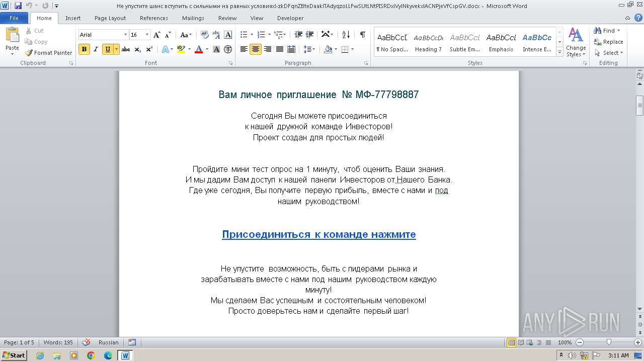Click the Decrease Indent icon
The width and height of the screenshot is (644, 362).
[298, 35]
